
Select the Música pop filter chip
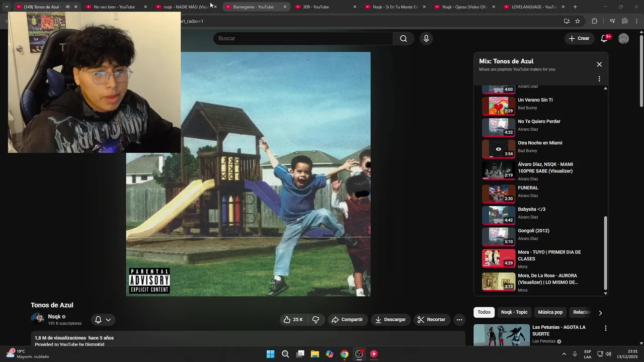pos(550,312)
